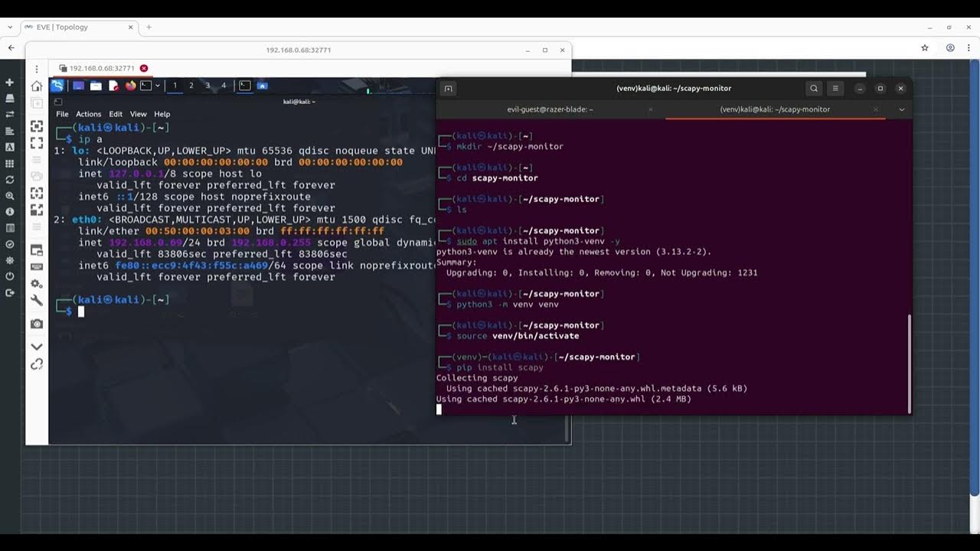Open the View menu in Kali terminal
The image size is (980, 551).
click(138, 114)
